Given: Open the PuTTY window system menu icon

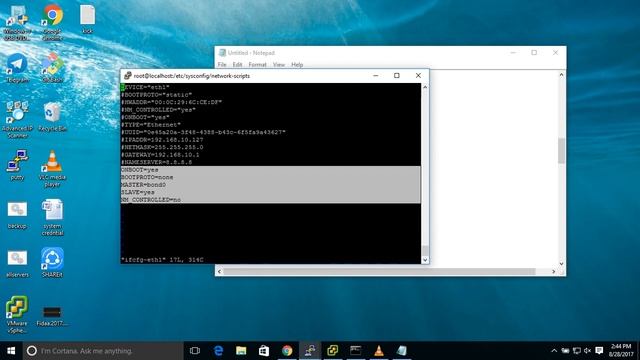Looking at the screenshot, I should [128, 76].
